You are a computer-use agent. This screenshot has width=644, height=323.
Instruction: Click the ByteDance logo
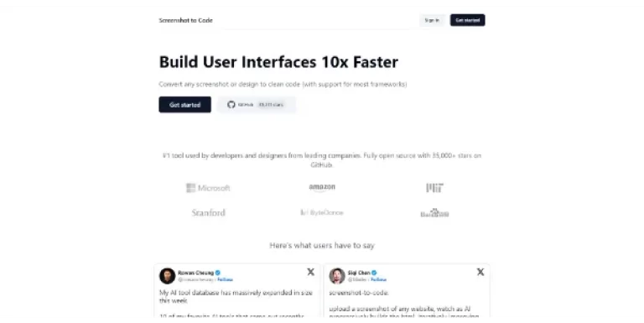pyautogui.click(x=322, y=212)
